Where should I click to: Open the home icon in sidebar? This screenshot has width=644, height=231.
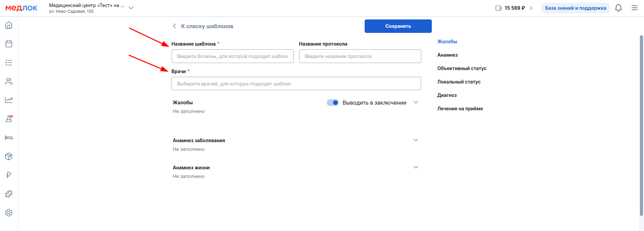point(9,25)
